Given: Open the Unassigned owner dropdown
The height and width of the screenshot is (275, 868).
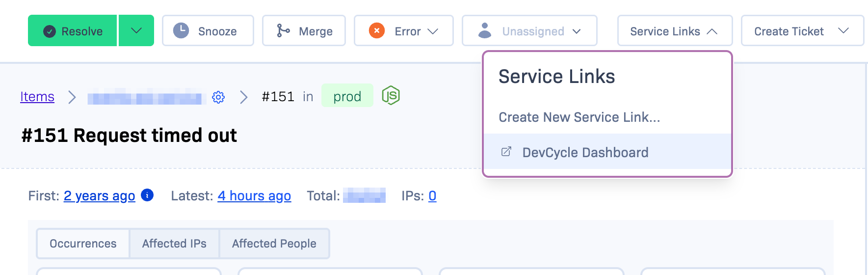Looking at the screenshot, I should (x=529, y=31).
